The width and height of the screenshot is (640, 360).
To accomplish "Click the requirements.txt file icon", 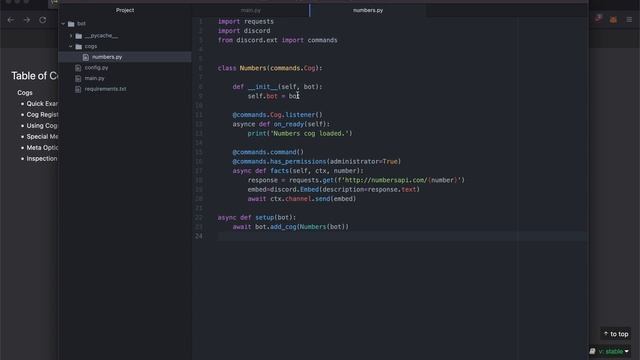I will pos(78,89).
